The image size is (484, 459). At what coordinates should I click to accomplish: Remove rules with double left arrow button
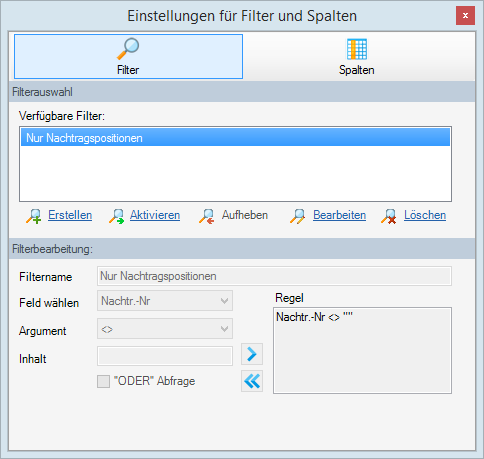tap(252, 381)
